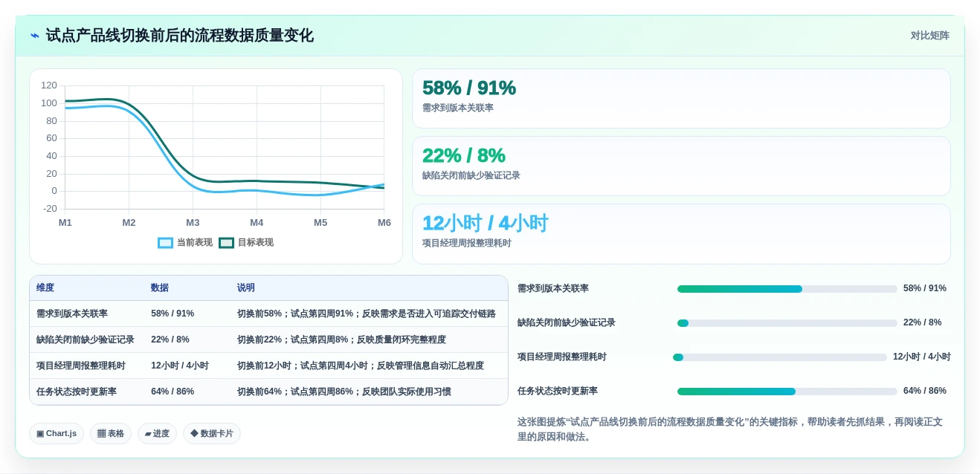This screenshot has width=980, height=474.
Task: Click the 对比矩阵 label
Action: point(929,36)
